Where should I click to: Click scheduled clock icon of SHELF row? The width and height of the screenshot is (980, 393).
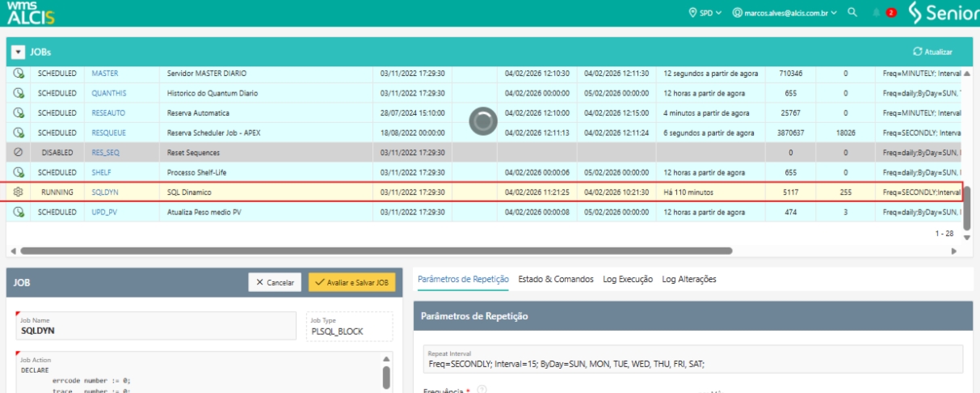click(x=19, y=172)
